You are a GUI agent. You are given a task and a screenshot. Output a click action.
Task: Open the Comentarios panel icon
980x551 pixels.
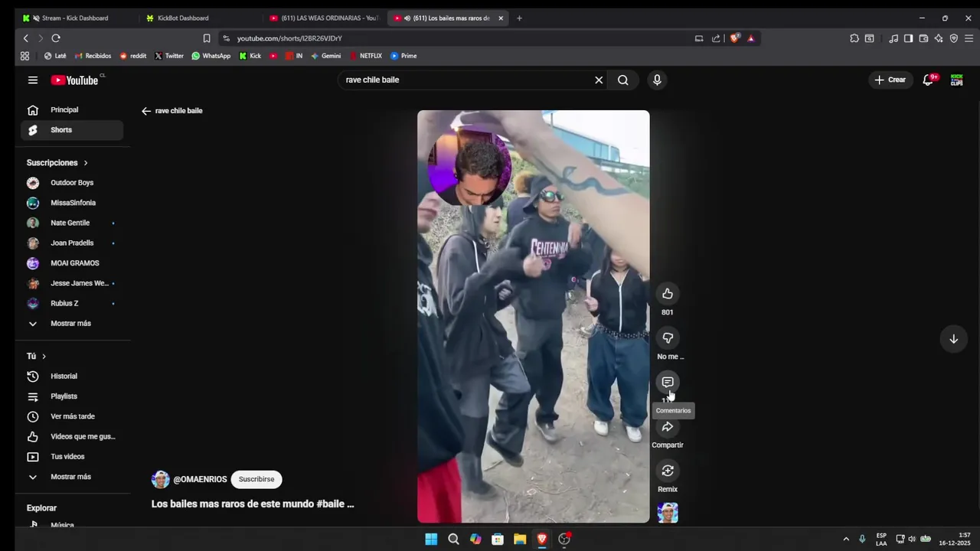pos(668,382)
